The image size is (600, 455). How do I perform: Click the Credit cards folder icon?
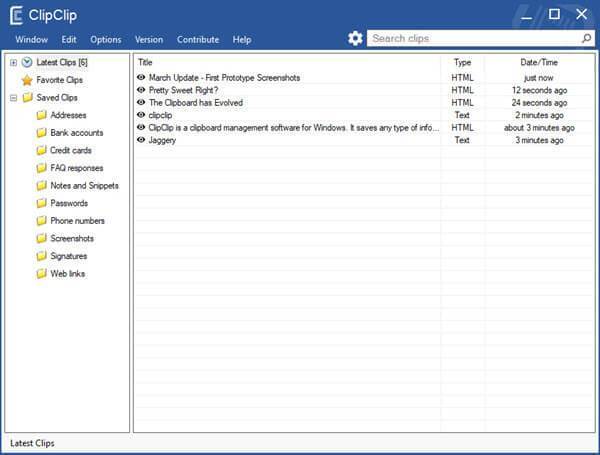tap(41, 150)
